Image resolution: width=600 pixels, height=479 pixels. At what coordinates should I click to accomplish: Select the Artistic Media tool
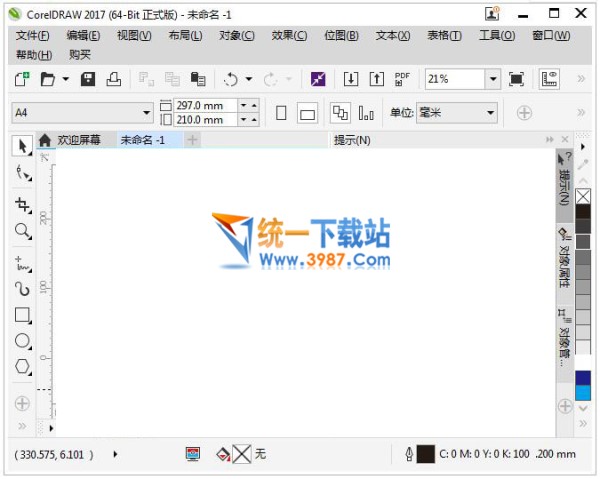[x=23, y=289]
